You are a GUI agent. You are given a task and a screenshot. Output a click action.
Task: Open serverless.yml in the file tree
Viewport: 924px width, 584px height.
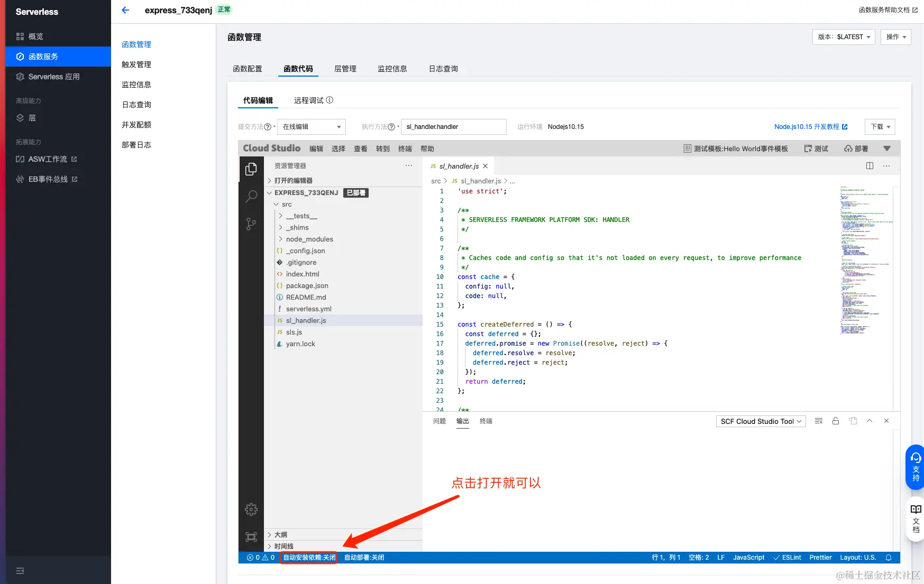coord(343,309)
